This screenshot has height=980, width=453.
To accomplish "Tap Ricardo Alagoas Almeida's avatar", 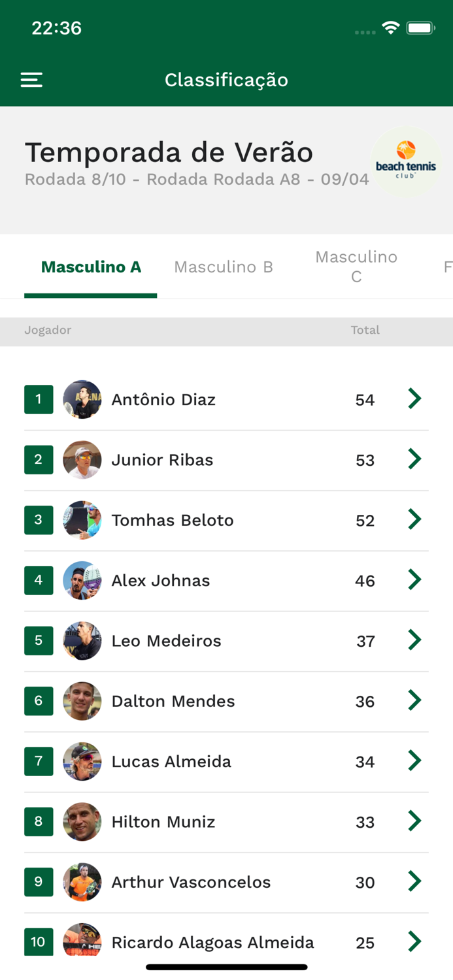I will pos(82,942).
